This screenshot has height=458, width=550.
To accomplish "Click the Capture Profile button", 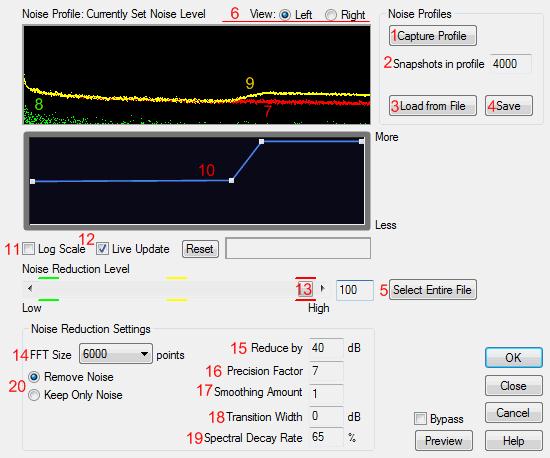I will point(432,35).
